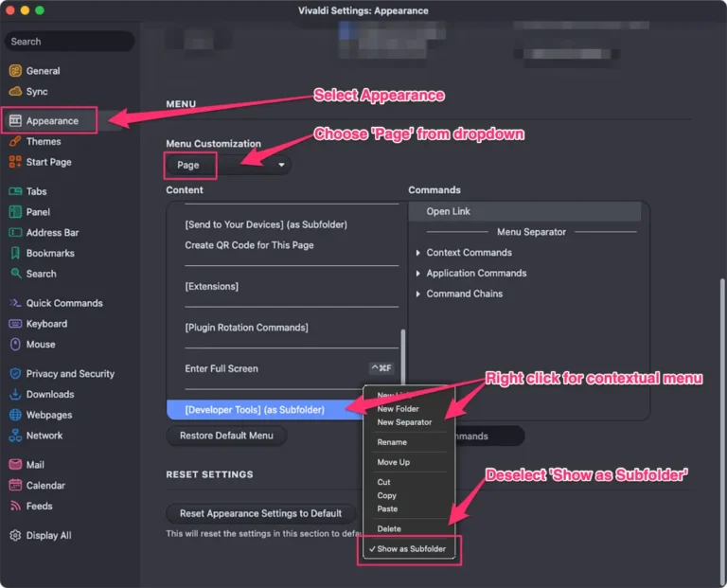Select [Developer Tools] (as Subfolder) row
This screenshot has width=727, height=588.
tap(265, 410)
